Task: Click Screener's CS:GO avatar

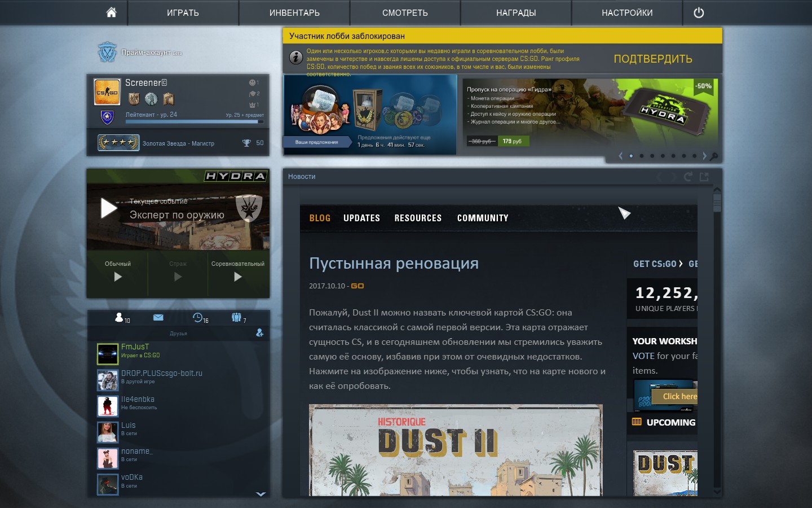Action: [x=107, y=92]
